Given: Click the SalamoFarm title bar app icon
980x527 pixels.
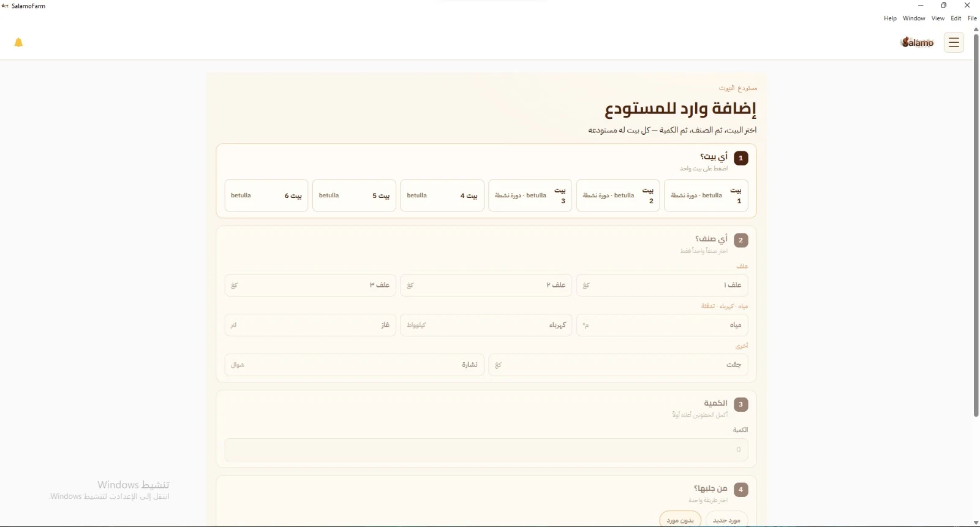Looking at the screenshot, I should (6, 6).
